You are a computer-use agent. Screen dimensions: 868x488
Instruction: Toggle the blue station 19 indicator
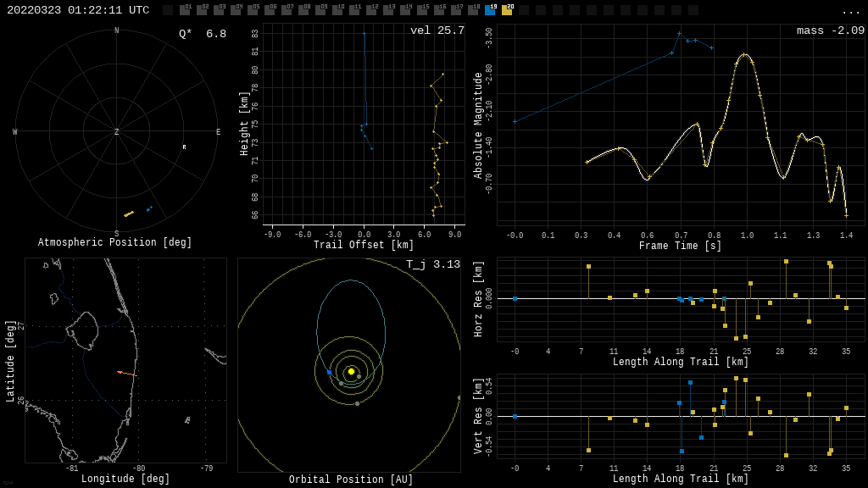pos(490,10)
